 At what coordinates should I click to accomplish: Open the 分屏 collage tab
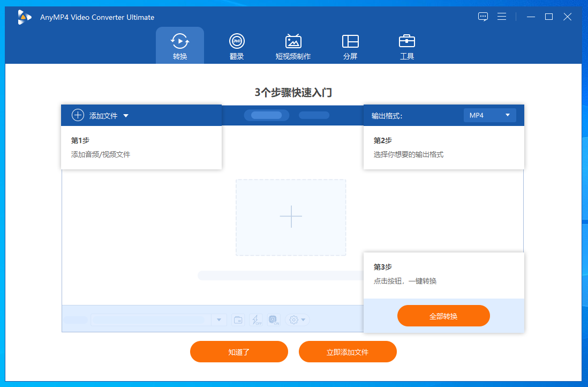[x=350, y=46]
